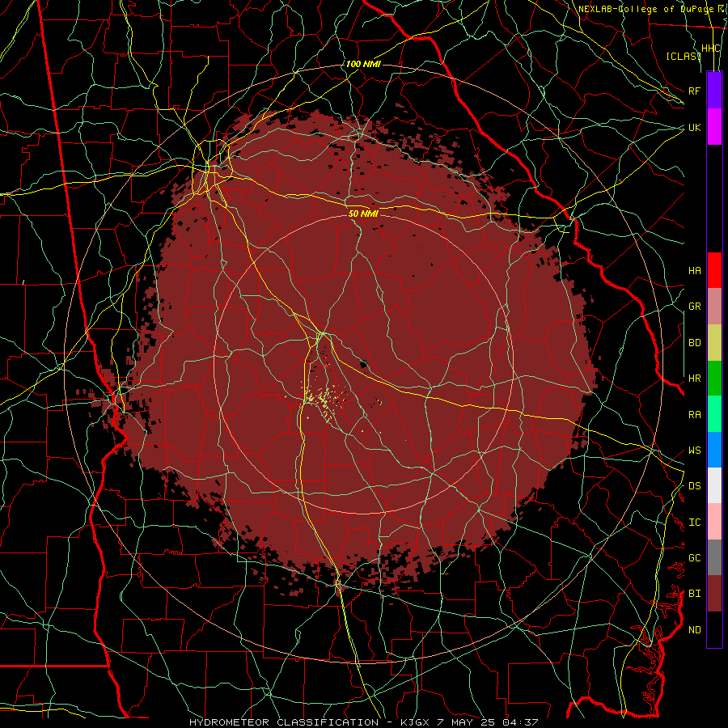The width and height of the screenshot is (728, 728).
Task: Click the GC legend label
Action: click(x=694, y=558)
